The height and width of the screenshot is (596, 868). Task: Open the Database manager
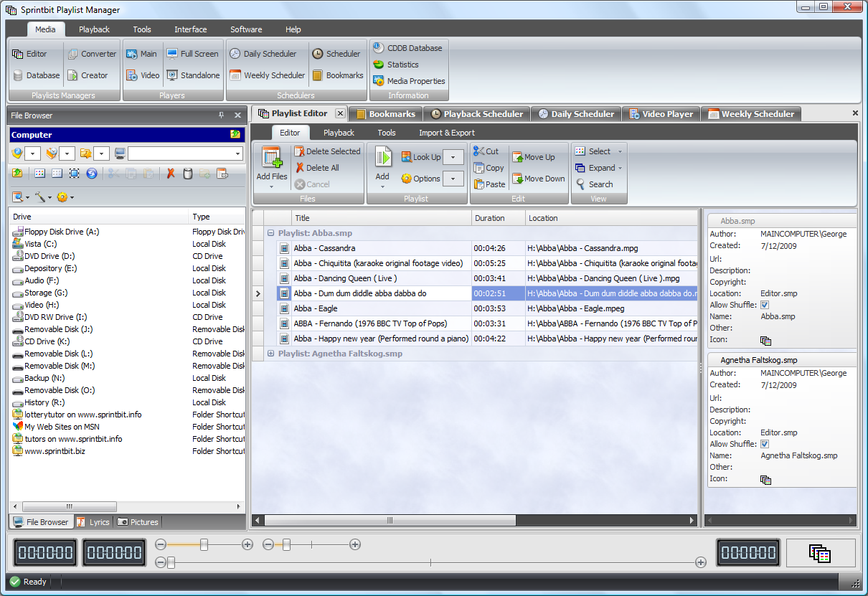pos(37,75)
